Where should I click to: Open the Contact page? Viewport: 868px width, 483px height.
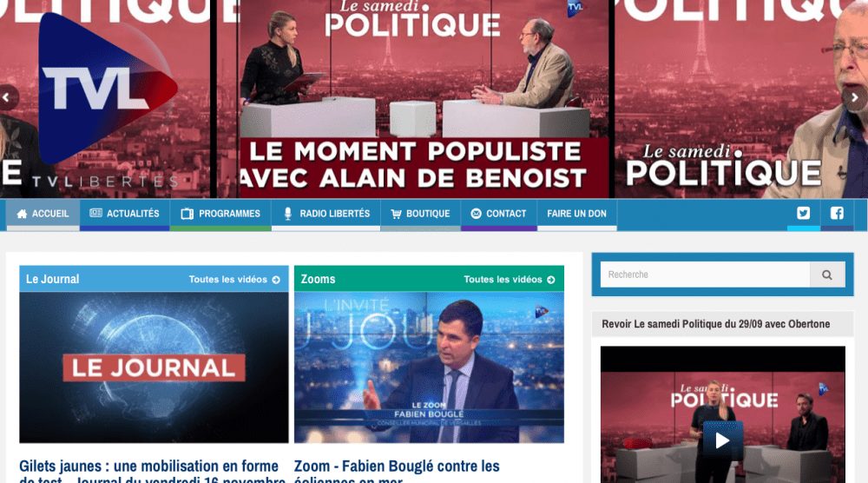[499, 214]
